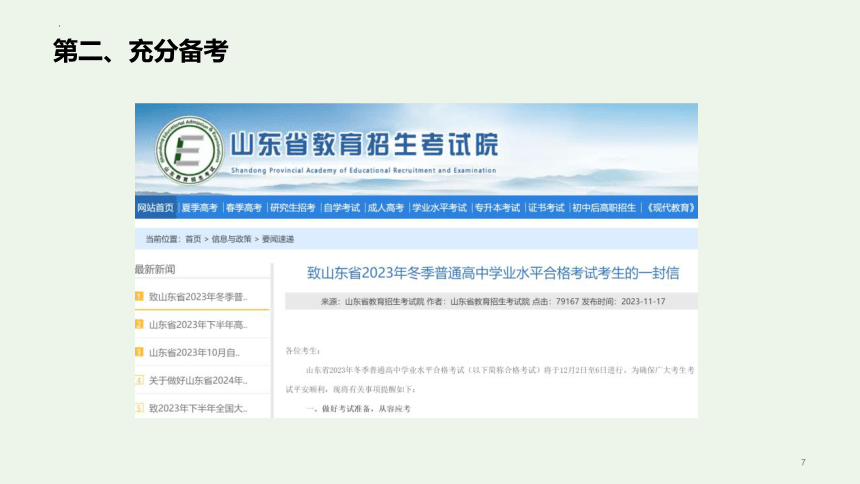Click the site title 山东省教育招生考试院
The image size is (860, 484).
pyautogui.click(x=364, y=144)
